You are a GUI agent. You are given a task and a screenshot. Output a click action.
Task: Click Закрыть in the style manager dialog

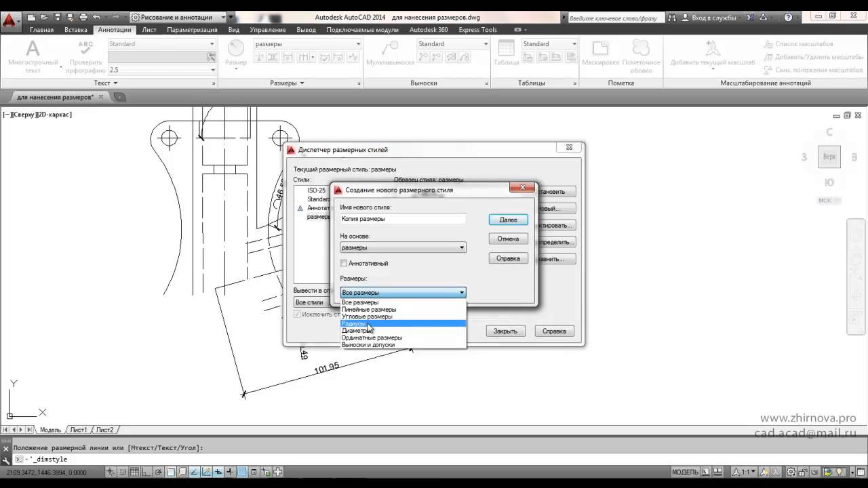pyautogui.click(x=505, y=331)
